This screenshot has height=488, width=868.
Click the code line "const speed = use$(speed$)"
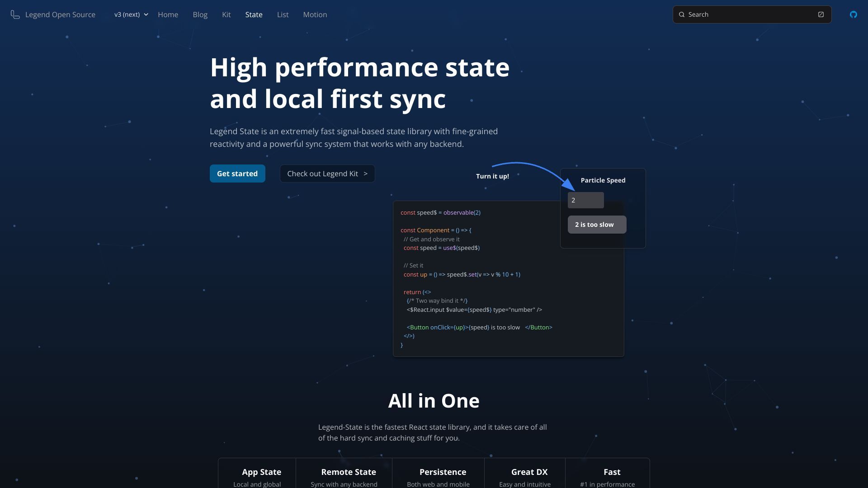442,248
